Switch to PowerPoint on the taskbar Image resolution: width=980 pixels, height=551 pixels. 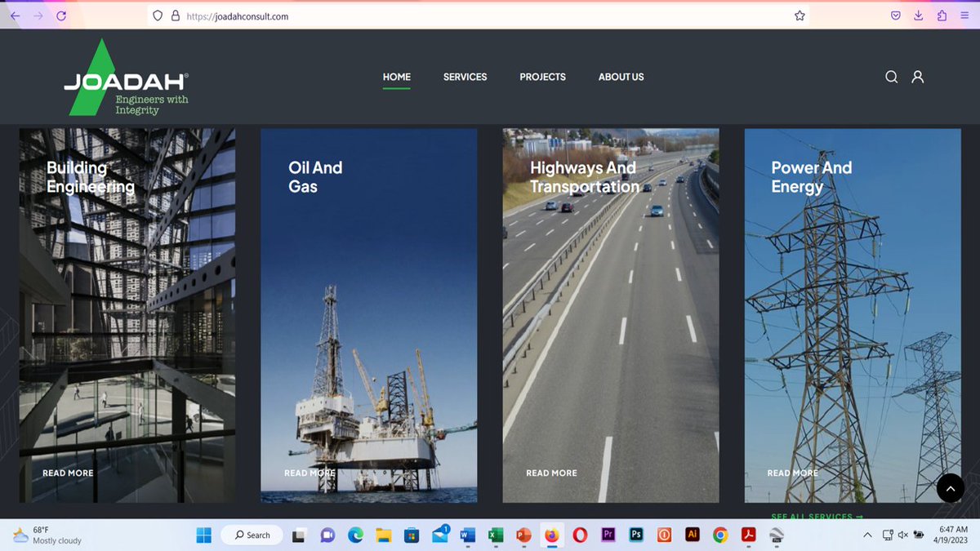(x=523, y=535)
